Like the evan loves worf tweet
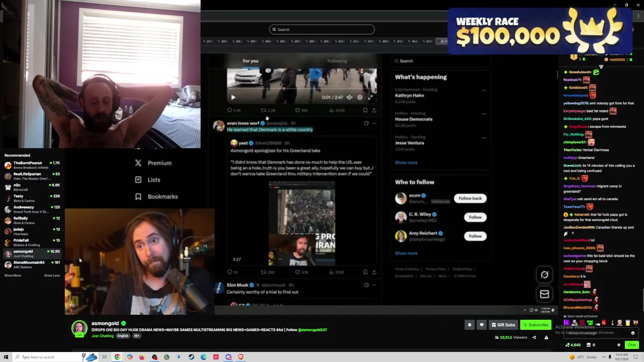Viewport: 644px width, 362px height. tap(297, 272)
